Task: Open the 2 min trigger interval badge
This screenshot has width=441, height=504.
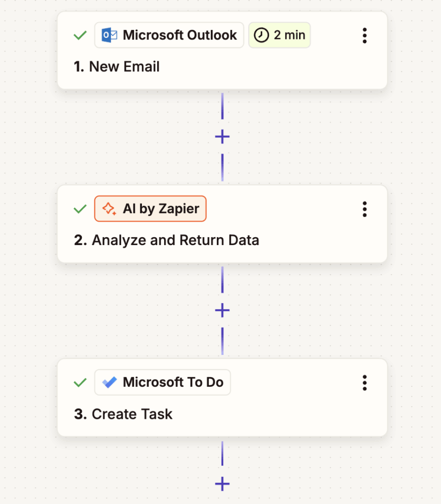Action: 279,35
